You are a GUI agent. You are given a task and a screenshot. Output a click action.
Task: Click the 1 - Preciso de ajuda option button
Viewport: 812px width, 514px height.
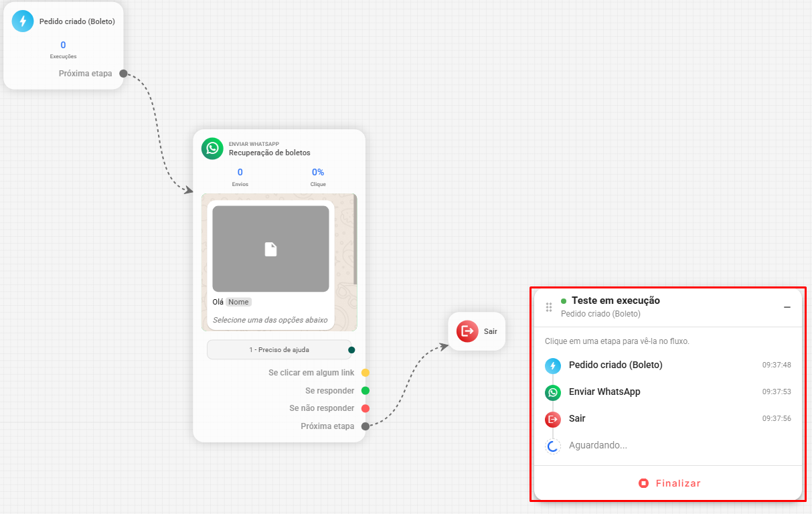[279, 349]
